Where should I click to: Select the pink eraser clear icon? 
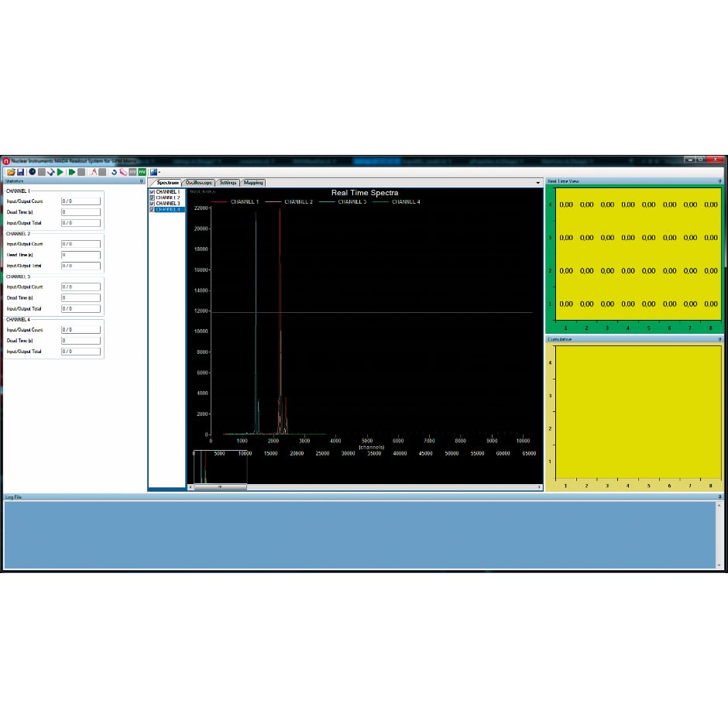click(123, 172)
